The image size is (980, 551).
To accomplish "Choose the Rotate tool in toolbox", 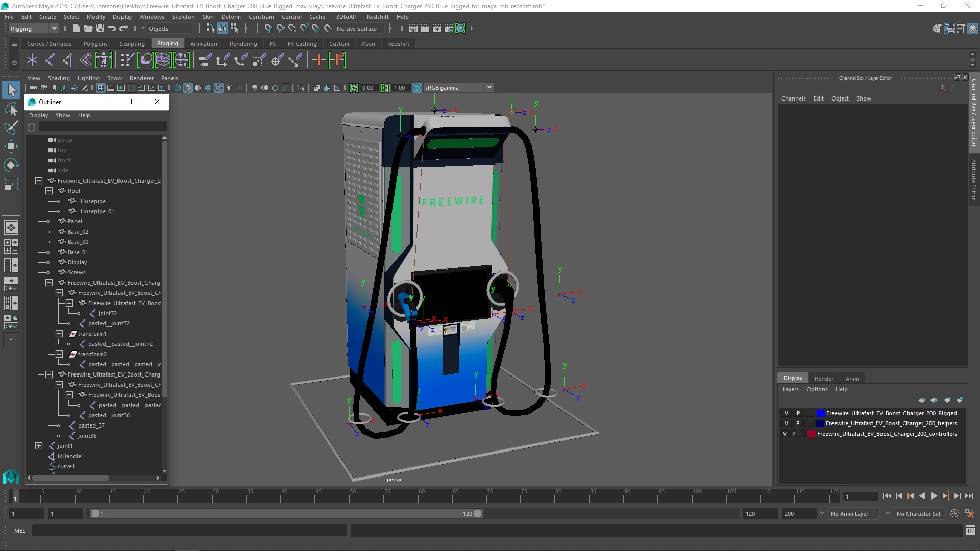I will tap(11, 165).
